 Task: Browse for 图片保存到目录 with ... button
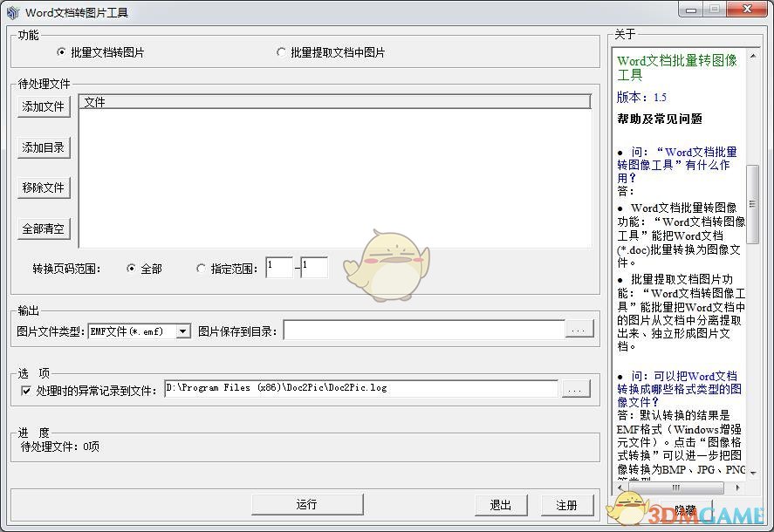click(x=579, y=329)
